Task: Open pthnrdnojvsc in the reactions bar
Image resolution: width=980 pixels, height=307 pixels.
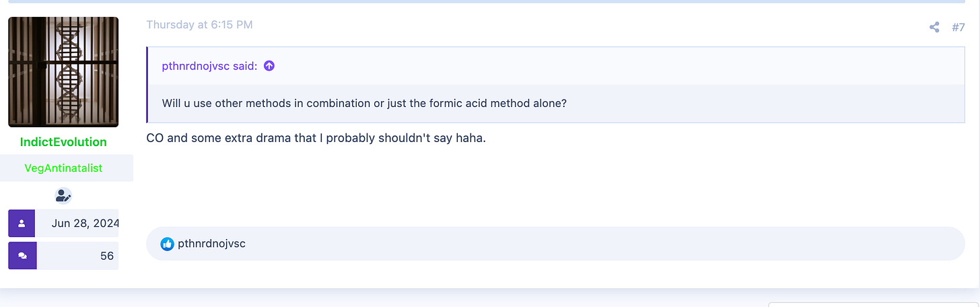Action: pyautogui.click(x=212, y=244)
